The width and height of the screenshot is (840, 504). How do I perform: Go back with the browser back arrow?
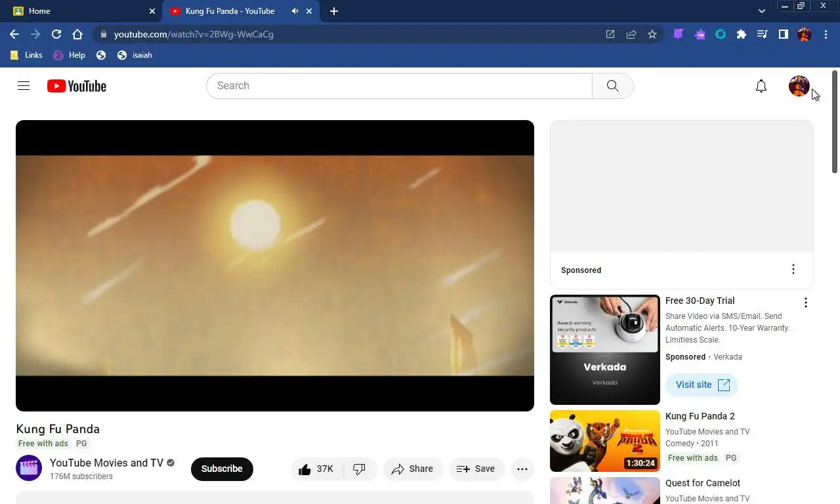coord(14,34)
